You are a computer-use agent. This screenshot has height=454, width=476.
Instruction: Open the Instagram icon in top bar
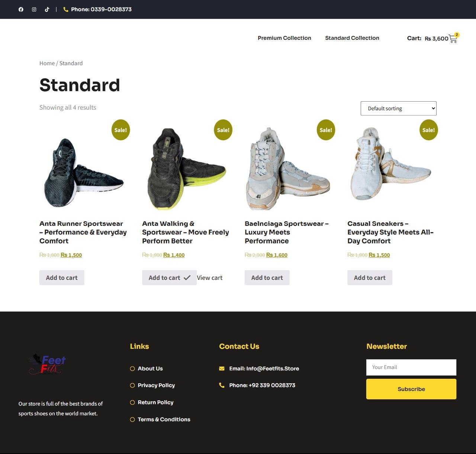pos(34,9)
